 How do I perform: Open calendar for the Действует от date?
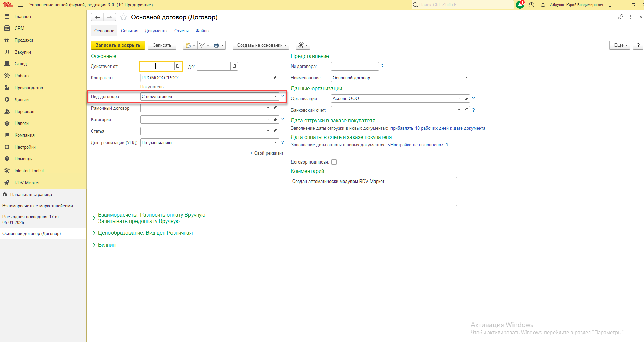178,66
